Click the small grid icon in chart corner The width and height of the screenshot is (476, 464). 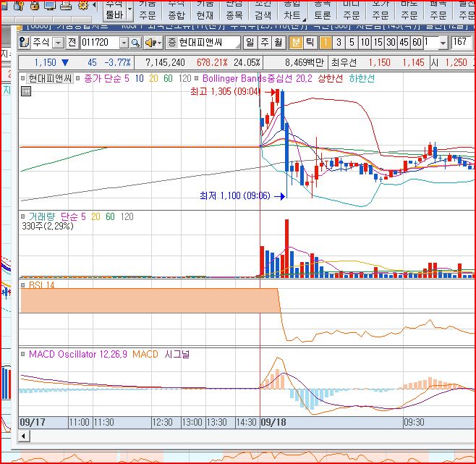(x=26, y=91)
